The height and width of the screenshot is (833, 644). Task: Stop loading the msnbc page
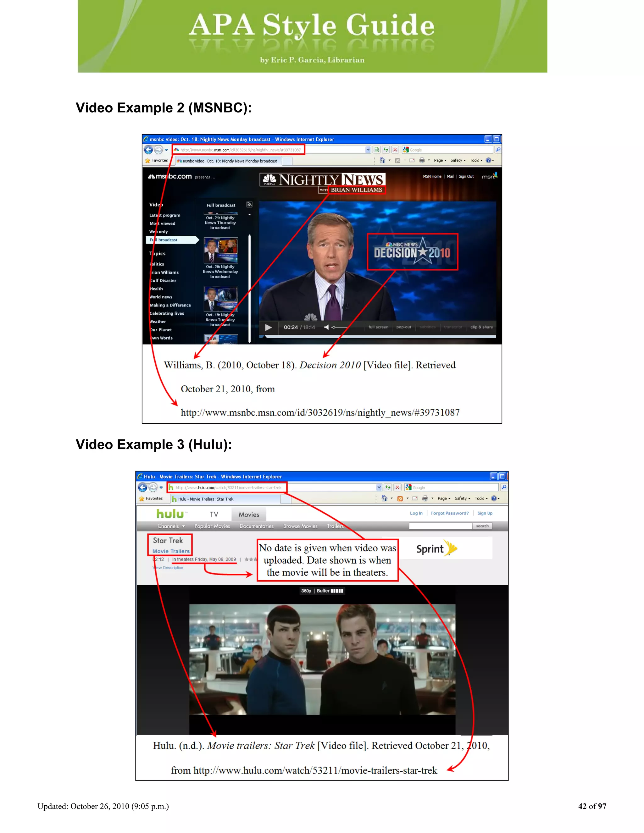point(395,150)
